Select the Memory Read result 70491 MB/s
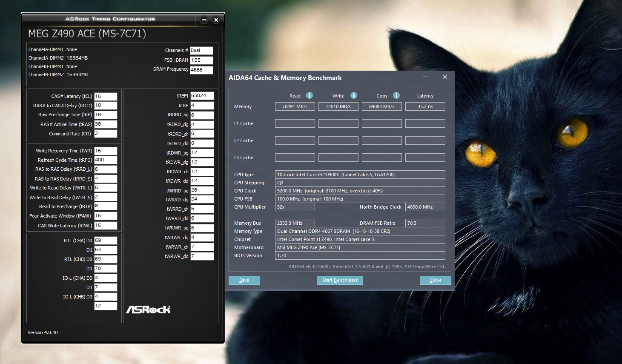622x364 pixels. [x=295, y=106]
